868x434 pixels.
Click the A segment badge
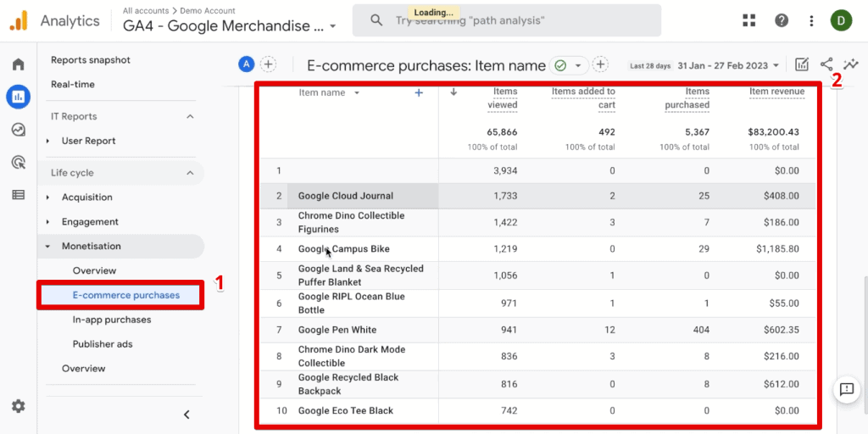pos(247,64)
